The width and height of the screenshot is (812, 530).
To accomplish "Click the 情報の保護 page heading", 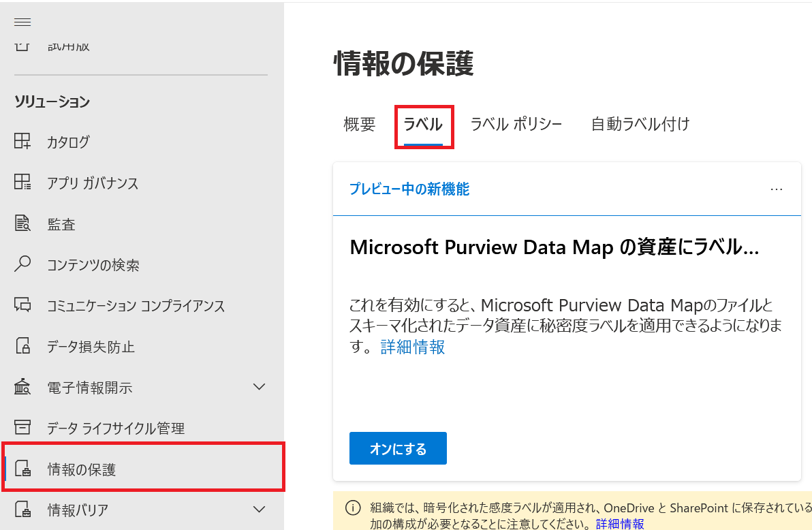I will click(403, 64).
